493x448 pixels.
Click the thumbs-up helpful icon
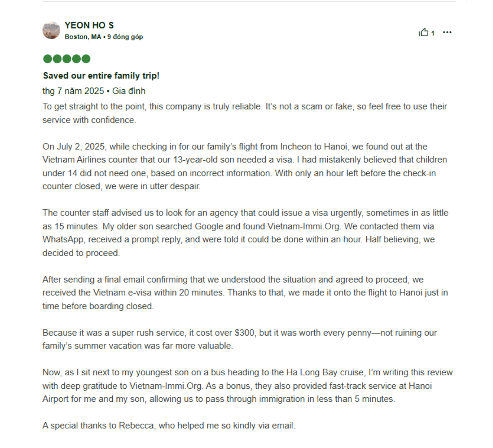pyautogui.click(x=424, y=33)
